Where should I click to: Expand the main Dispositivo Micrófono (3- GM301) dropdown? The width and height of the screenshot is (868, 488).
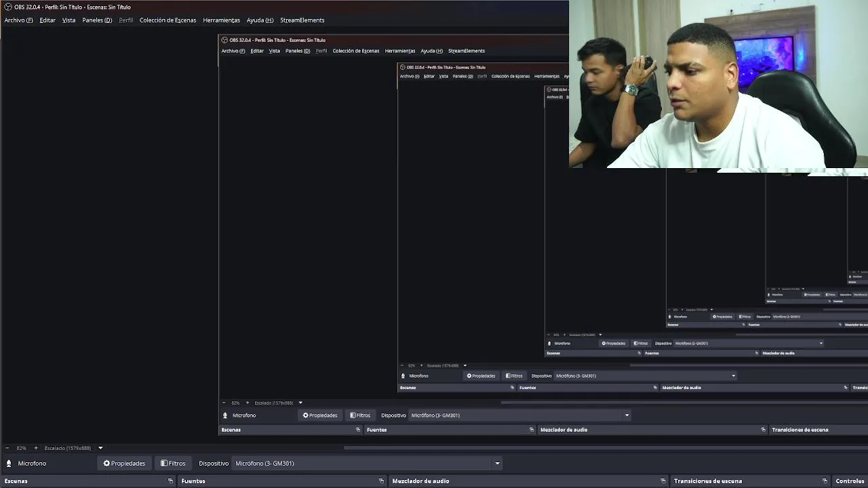pos(368,464)
